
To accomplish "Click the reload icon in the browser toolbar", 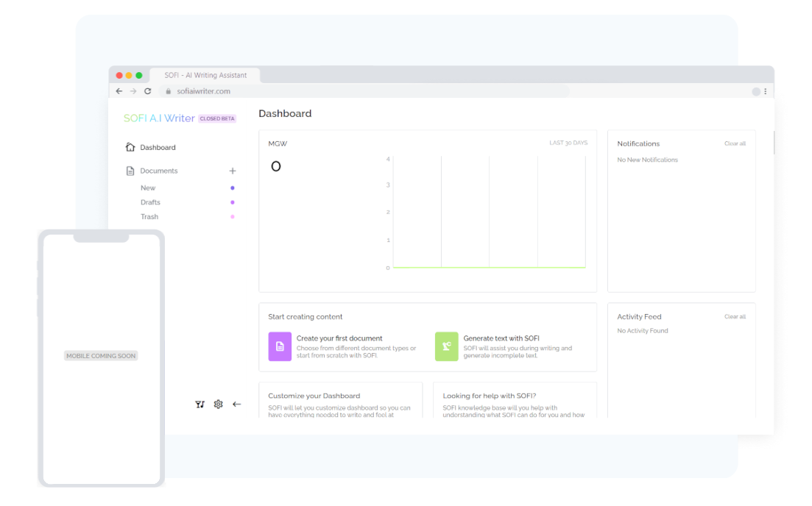I will click(x=147, y=90).
